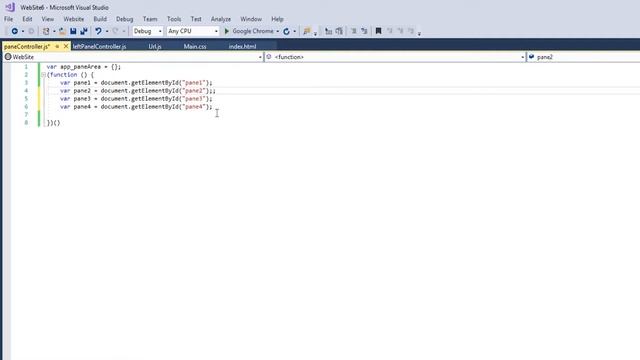Open the Undo history dropdown arrow
Screen dimensions: 640x360
point(107,31)
